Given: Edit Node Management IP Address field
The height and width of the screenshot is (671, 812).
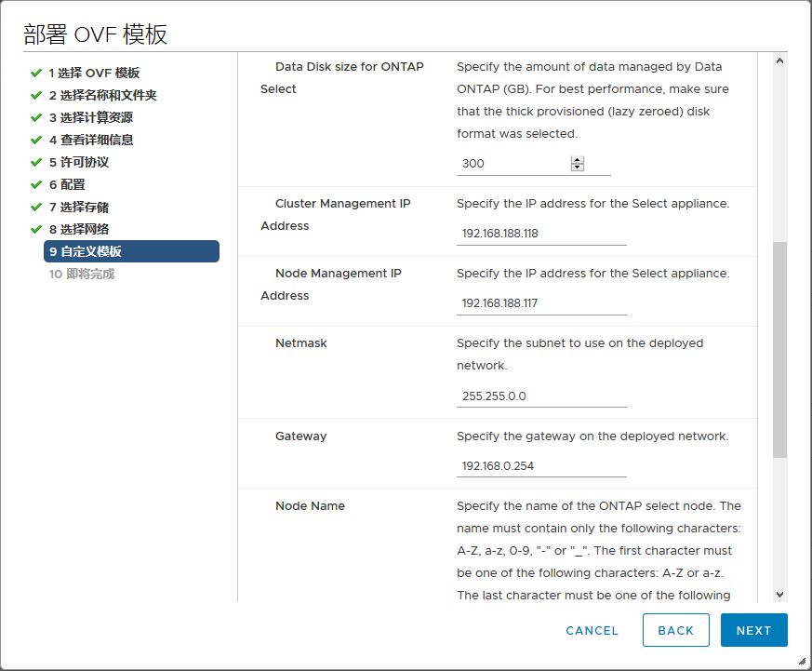Looking at the screenshot, I should 541,303.
